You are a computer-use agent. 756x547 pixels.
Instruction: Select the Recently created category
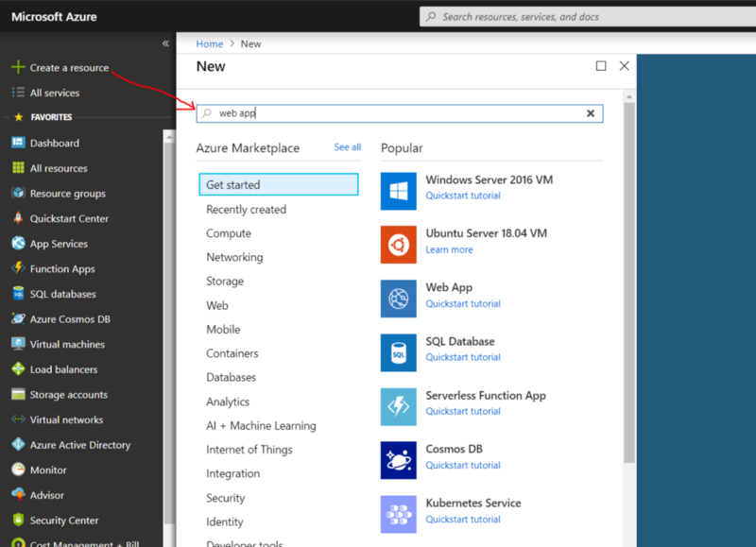point(246,209)
